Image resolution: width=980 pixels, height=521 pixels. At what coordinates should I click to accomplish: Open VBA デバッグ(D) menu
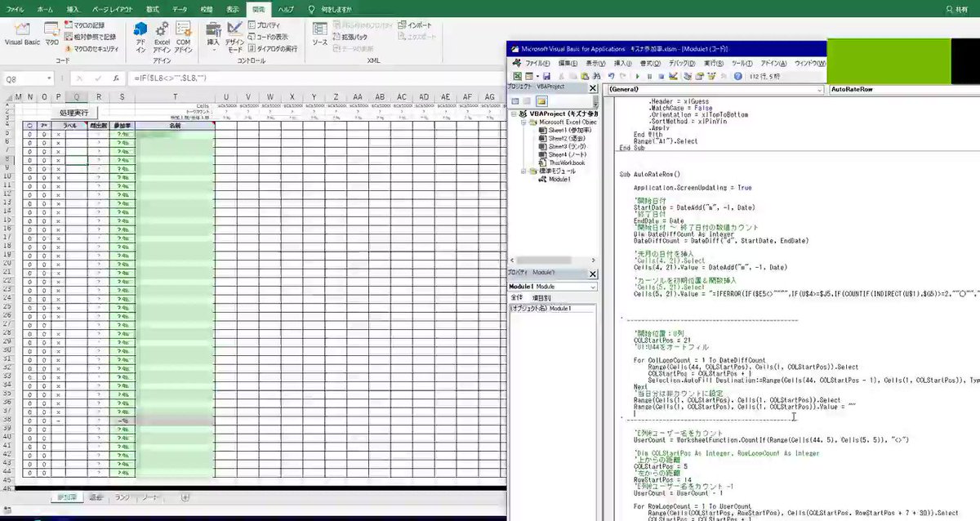[x=682, y=63]
